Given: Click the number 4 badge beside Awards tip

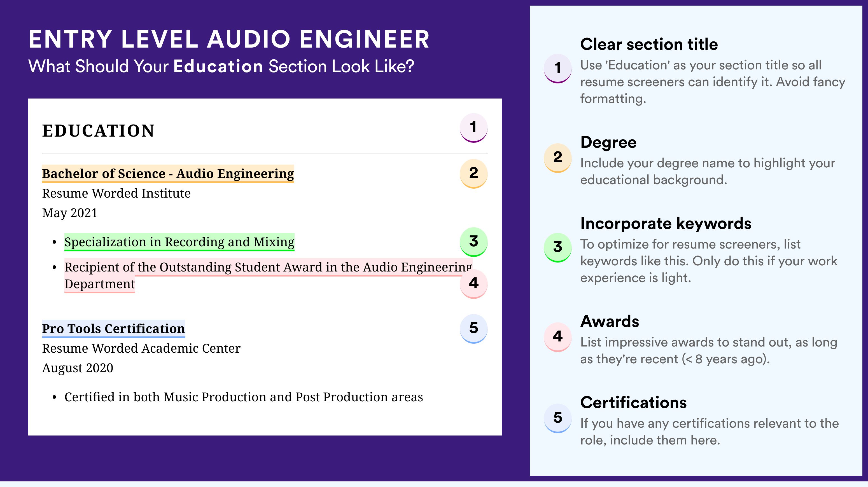Looking at the screenshot, I should point(558,337).
